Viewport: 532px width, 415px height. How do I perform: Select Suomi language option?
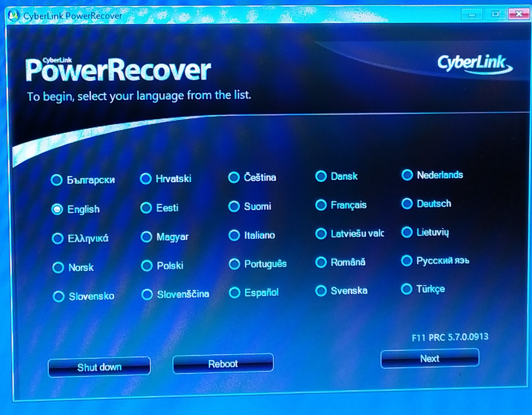coord(234,207)
